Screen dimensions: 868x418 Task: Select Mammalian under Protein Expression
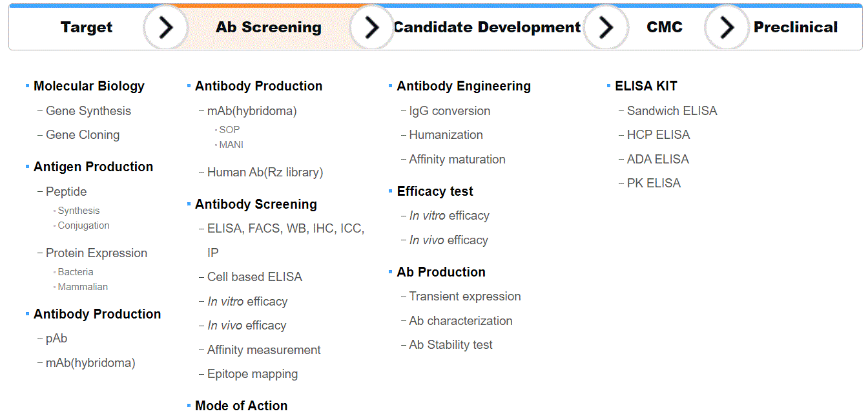[83, 287]
